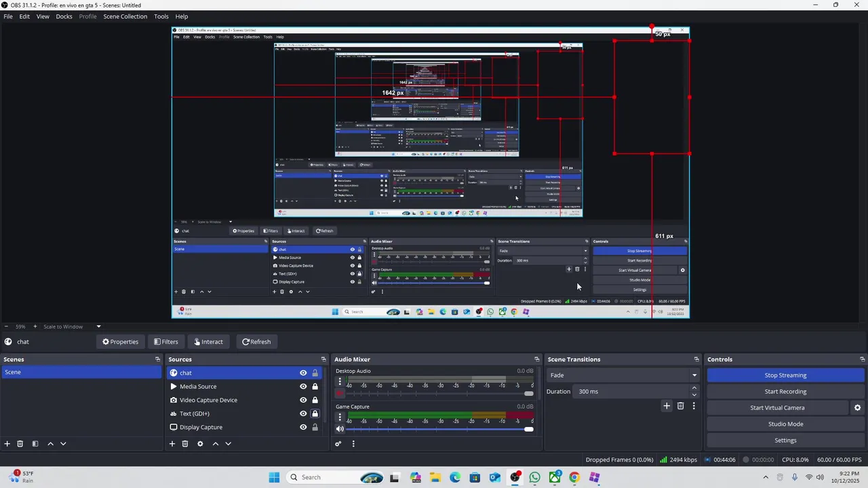Open the Tools menu

pyautogui.click(x=161, y=16)
